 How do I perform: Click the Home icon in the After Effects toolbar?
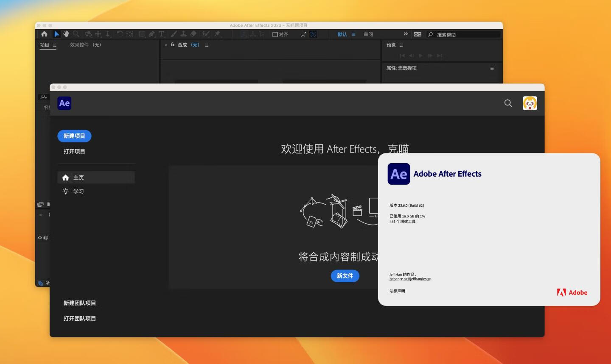44,34
